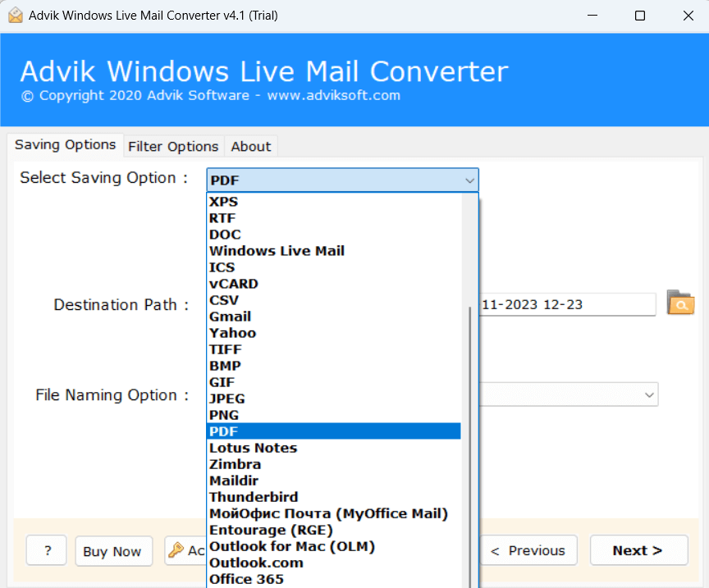This screenshot has height=588, width=709.
Task: Minimize the Advik converter window
Action: click(x=592, y=16)
